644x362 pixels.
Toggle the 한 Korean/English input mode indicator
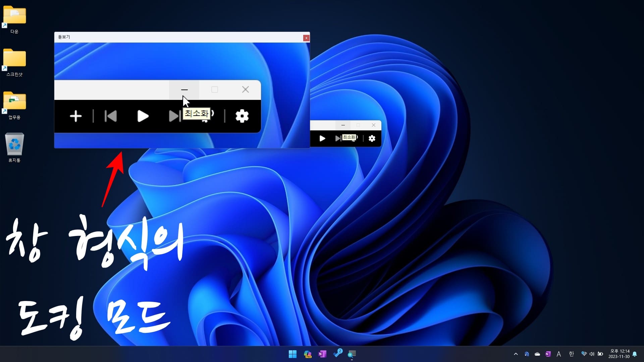point(571,354)
